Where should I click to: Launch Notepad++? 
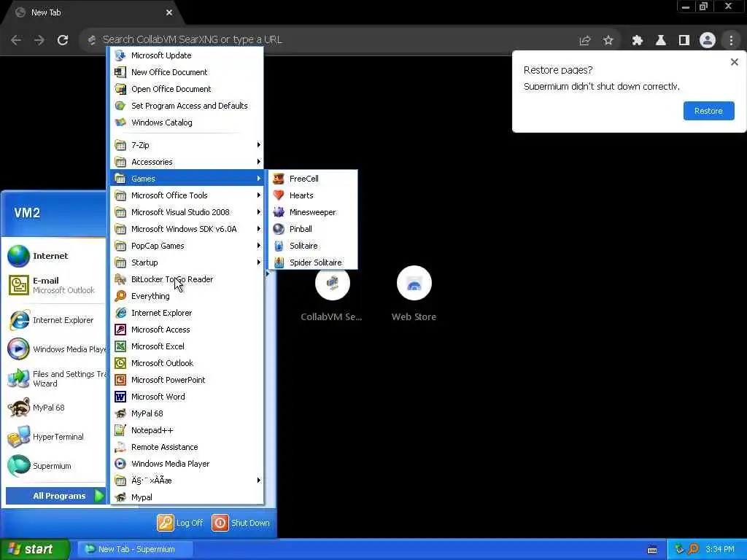187,430
